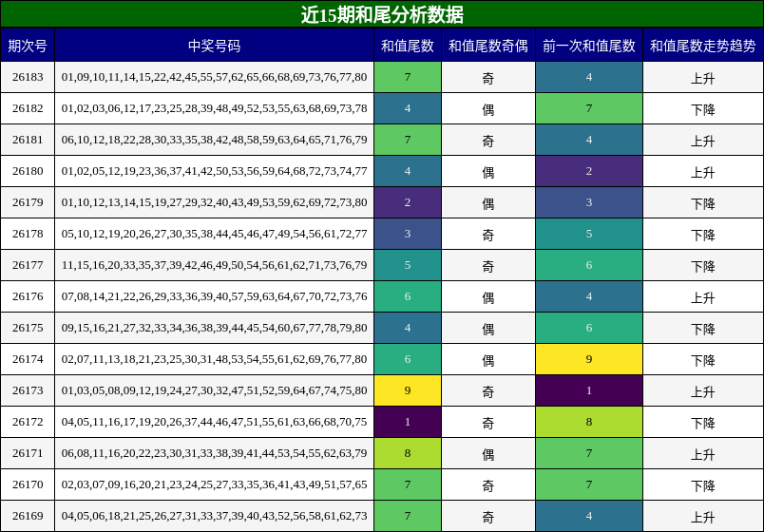Click 和值尾数 cell 6 in row 26176
The image size is (764, 532).
point(408,296)
